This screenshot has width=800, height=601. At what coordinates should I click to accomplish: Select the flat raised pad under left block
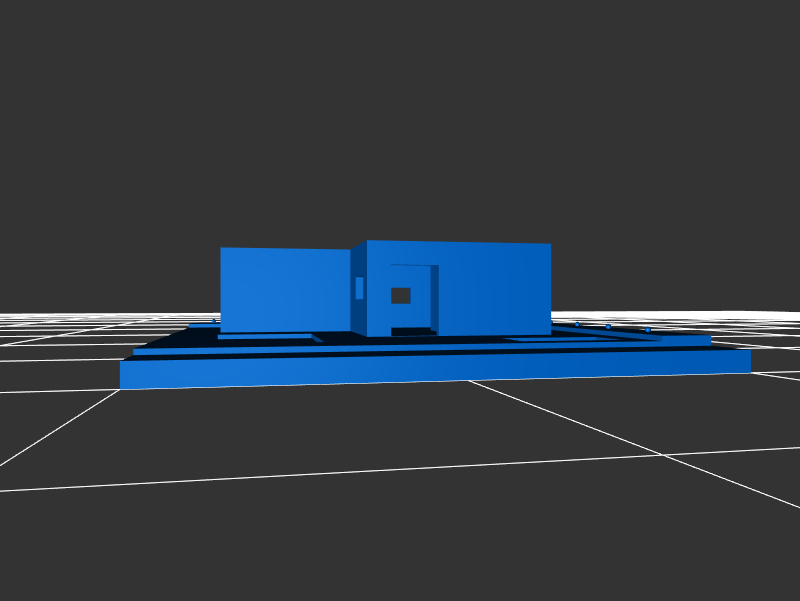(x=265, y=337)
